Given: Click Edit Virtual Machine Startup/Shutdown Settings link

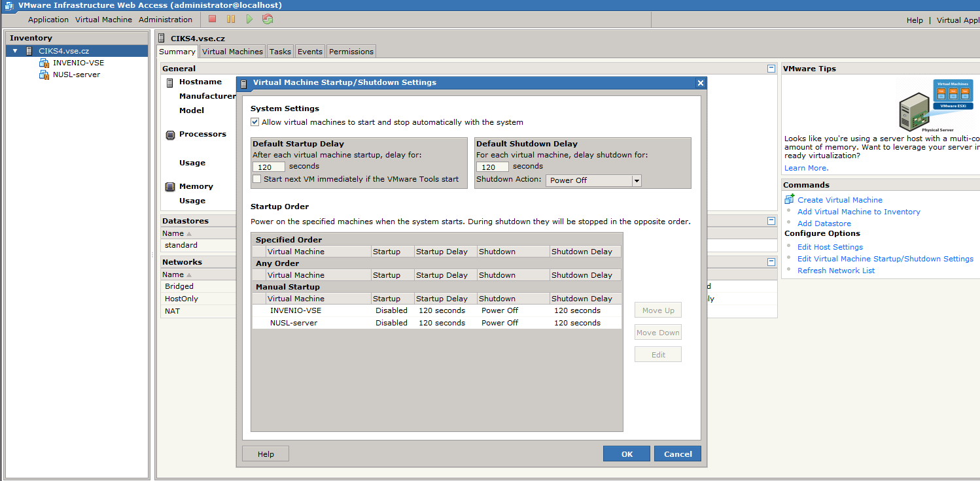Looking at the screenshot, I should 885,259.
